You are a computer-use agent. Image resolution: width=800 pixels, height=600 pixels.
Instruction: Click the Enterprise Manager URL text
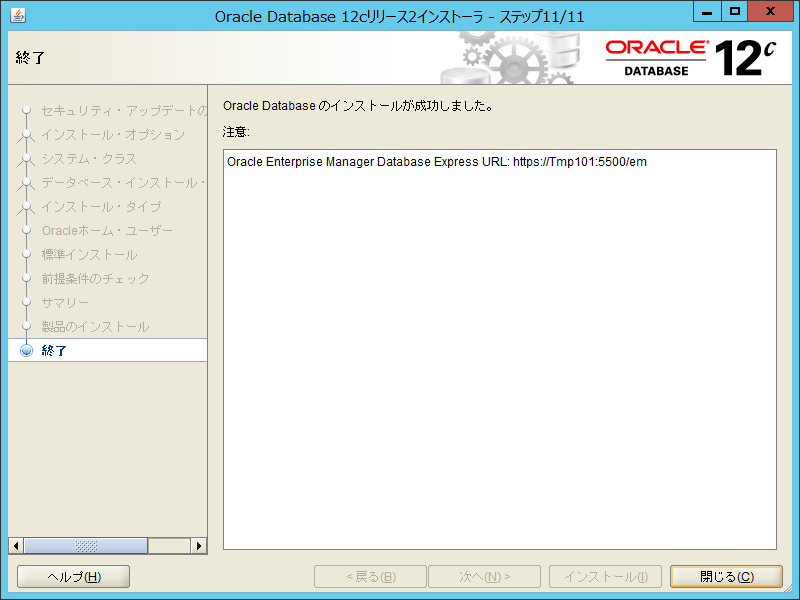[x=437, y=162]
